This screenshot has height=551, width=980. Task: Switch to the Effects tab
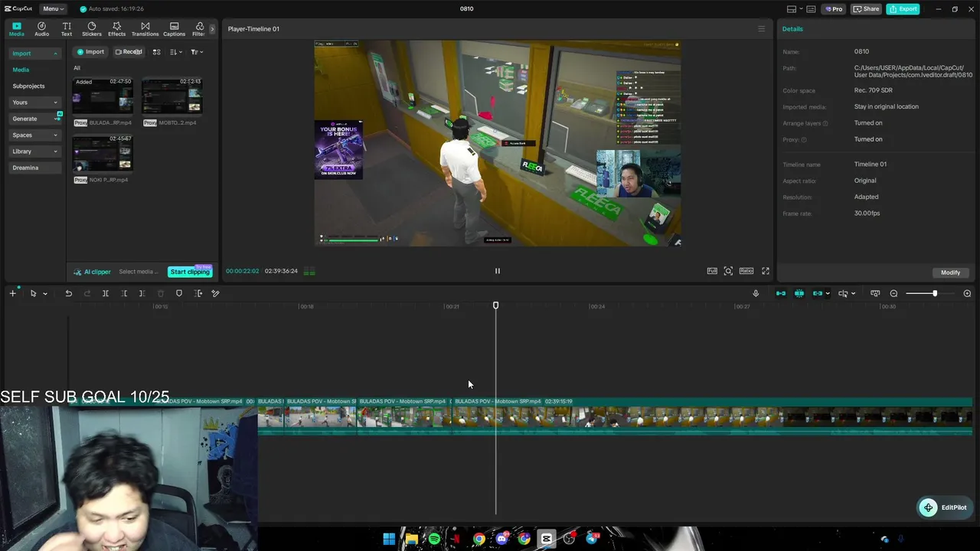[116, 29]
